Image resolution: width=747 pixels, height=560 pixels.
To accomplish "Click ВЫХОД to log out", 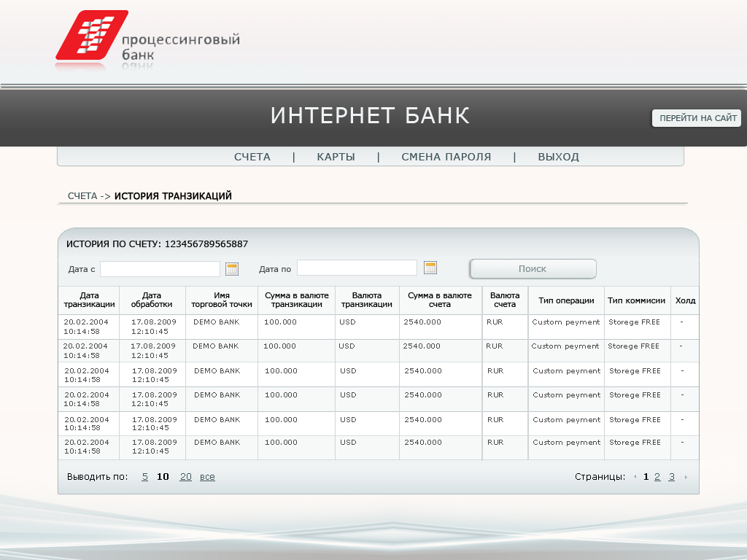I will [558, 157].
